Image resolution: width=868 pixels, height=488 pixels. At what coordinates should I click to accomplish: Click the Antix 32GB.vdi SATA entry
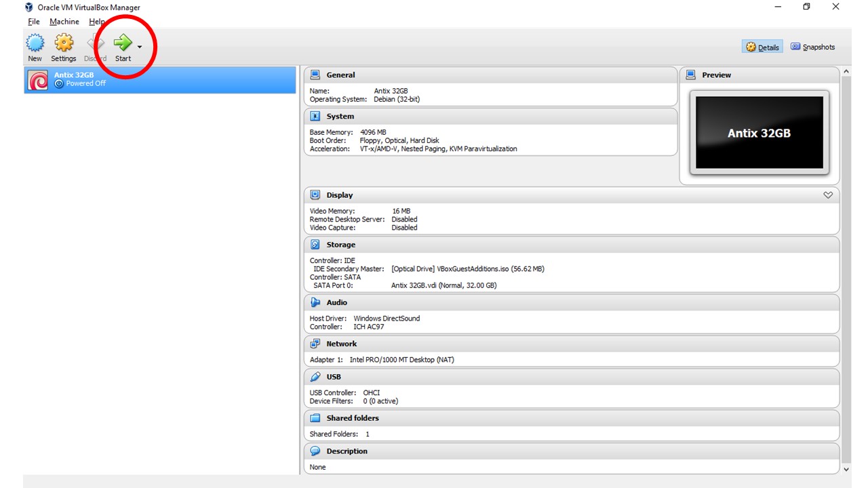tap(443, 285)
